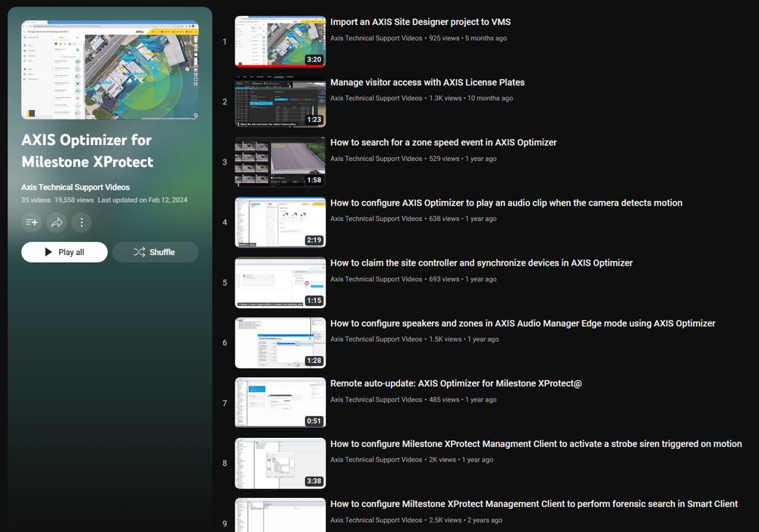The image size is (759, 532).
Task: Open the Manage visitor access video title
Action: click(x=427, y=82)
